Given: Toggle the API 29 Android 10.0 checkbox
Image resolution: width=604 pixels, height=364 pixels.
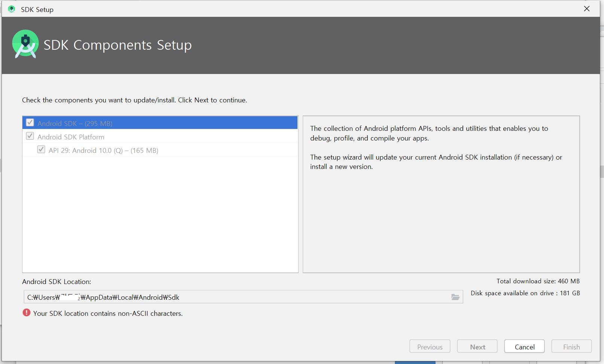Looking at the screenshot, I should click(41, 149).
